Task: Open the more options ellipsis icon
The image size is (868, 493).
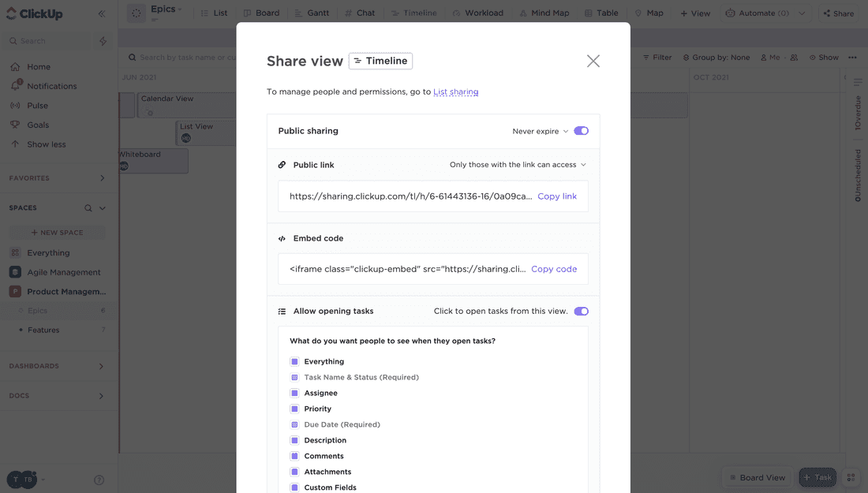Action: click(x=852, y=58)
